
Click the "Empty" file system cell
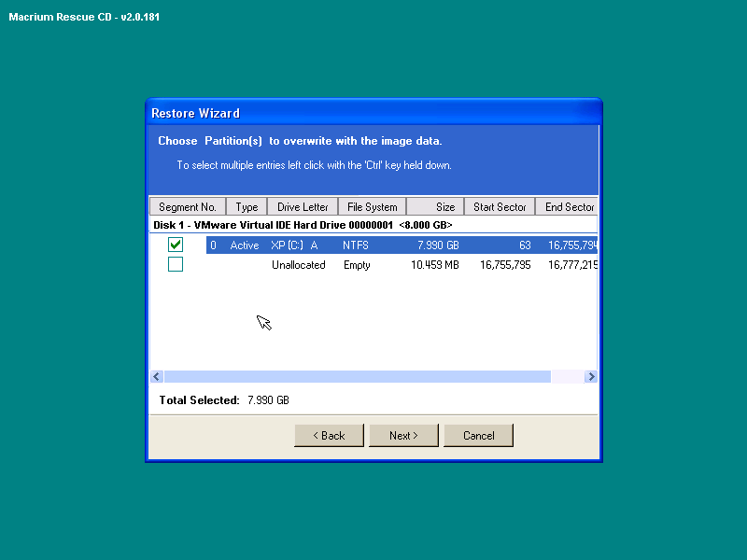[357, 265]
